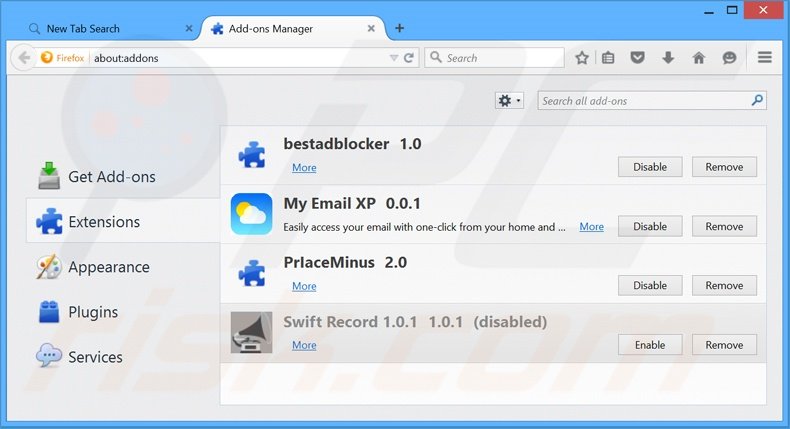Open the Downloads arrow icon

668,58
